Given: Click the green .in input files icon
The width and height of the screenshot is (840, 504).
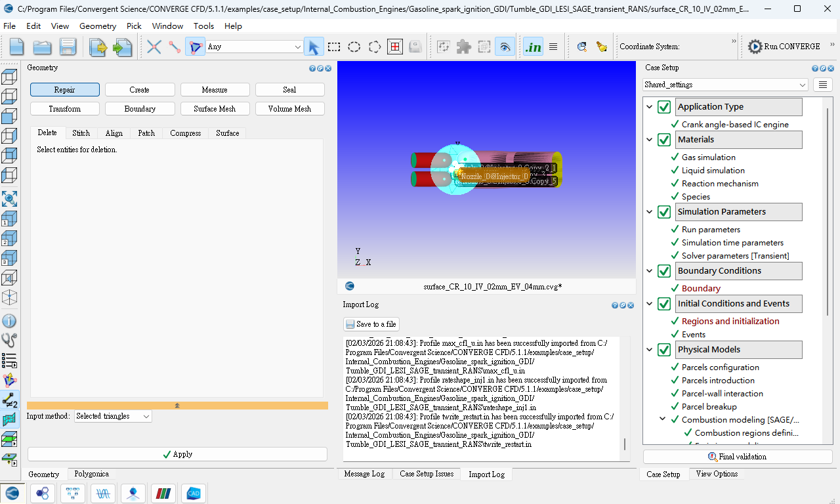Looking at the screenshot, I should (533, 47).
